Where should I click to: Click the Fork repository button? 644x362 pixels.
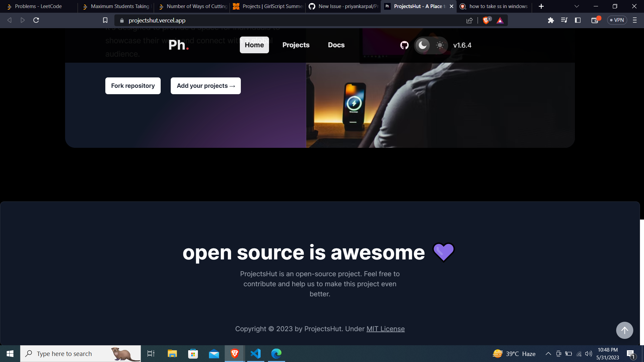(132, 85)
